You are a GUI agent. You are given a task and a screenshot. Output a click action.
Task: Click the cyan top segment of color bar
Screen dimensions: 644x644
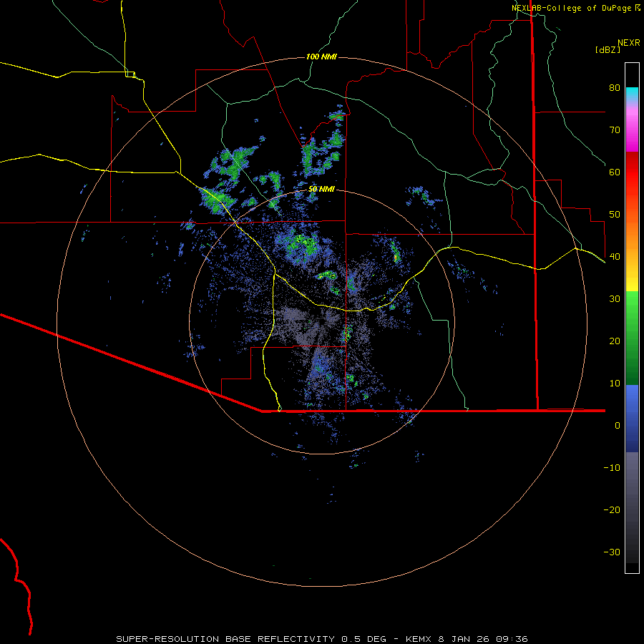pyautogui.click(x=632, y=94)
